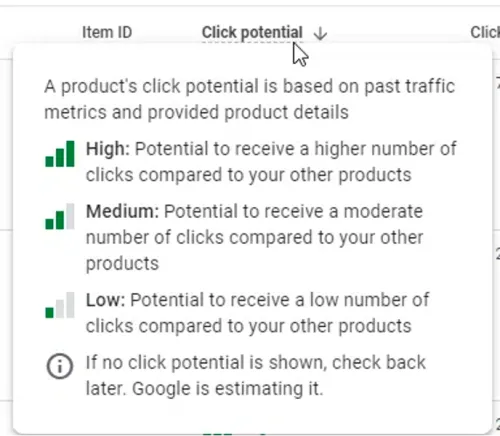This screenshot has width=500, height=436.
Task: Click the info circle icon
Action: [x=60, y=366]
